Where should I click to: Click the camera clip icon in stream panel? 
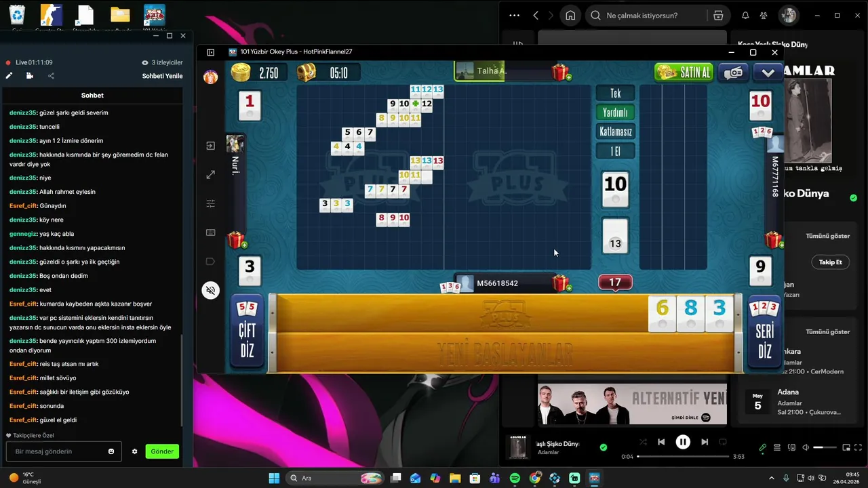click(30, 76)
